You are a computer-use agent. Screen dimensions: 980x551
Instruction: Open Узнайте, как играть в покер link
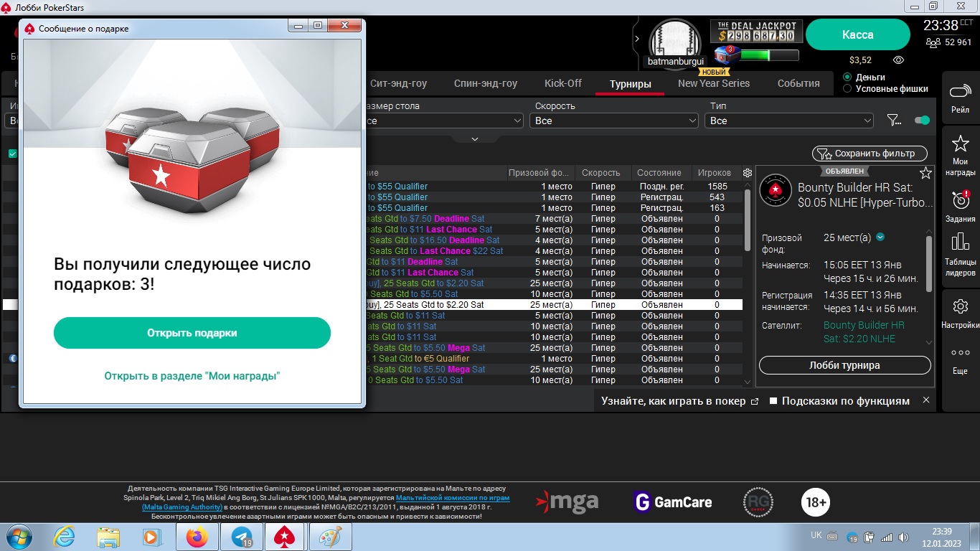680,401
